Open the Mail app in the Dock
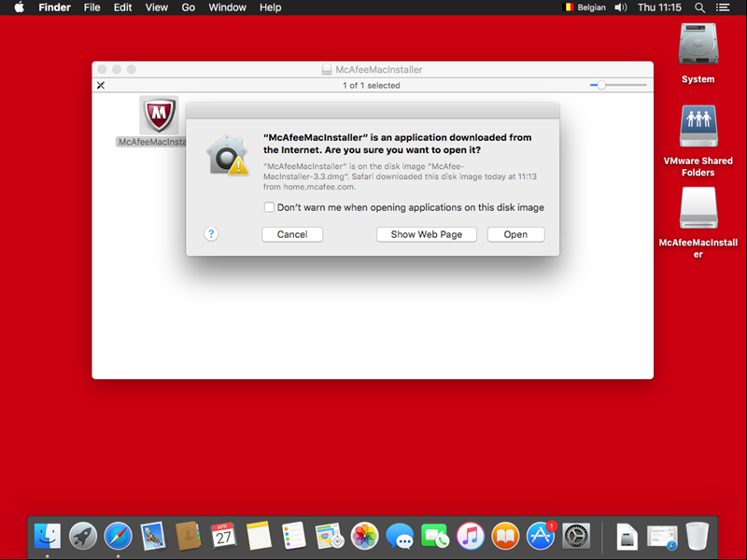Viewport: 747px width, 560px height. pos(153,536)
